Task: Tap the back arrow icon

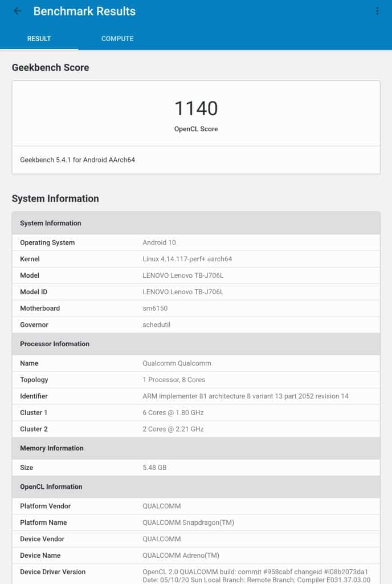Action: point(18,11)
